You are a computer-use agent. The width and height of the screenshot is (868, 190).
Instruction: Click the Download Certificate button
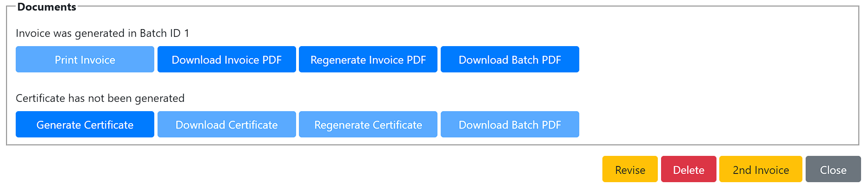(x=226, y=125)
